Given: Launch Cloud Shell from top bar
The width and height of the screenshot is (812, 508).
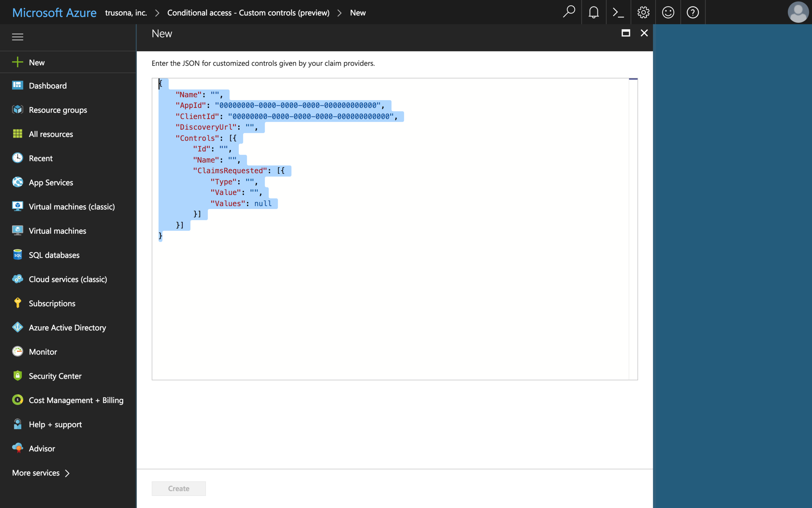Looking at the screenshot, I should (618, 12).
